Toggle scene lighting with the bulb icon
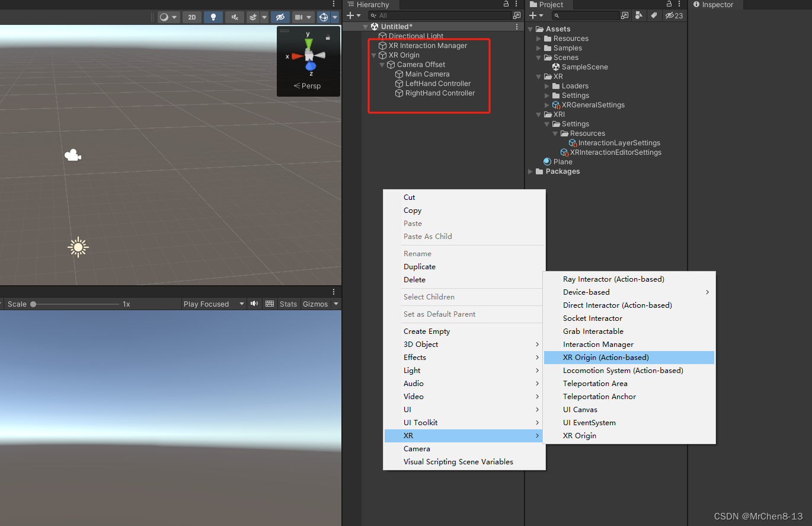 (x=213, y=17)
